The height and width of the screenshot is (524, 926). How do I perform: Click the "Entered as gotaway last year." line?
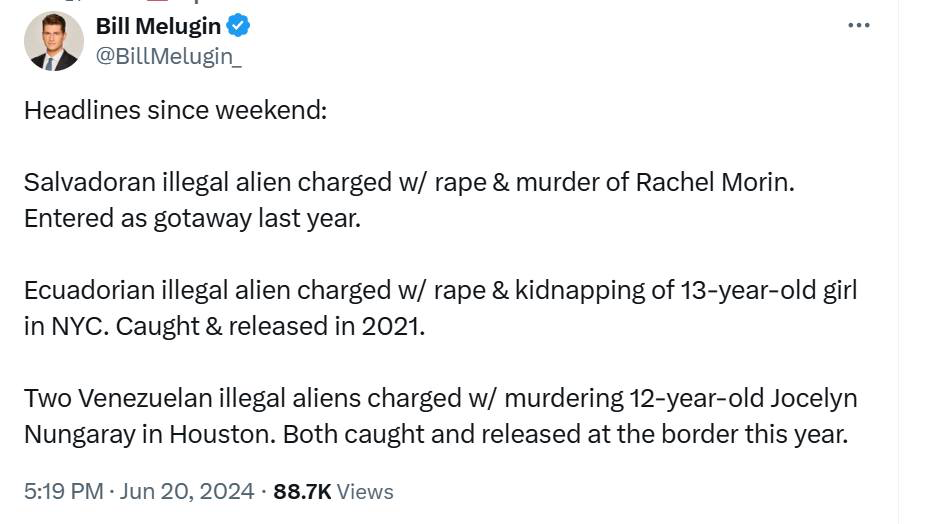click(191, 218)
